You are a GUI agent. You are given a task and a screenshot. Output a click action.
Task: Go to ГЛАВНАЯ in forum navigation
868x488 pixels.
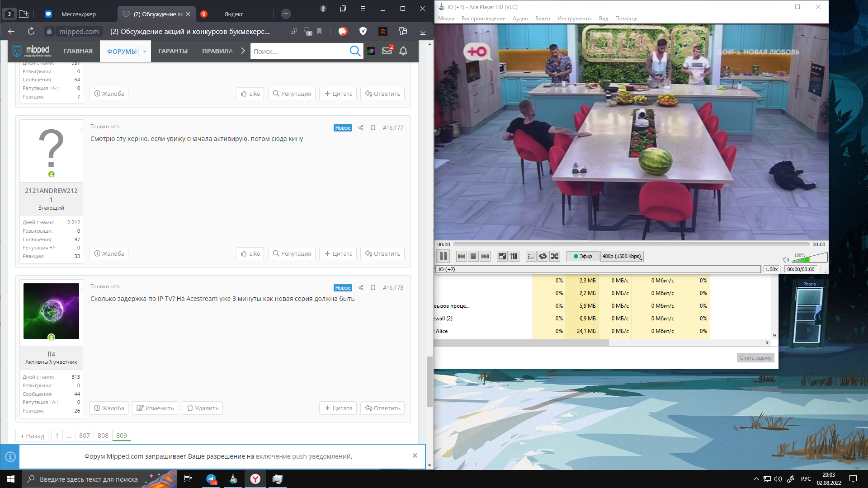[x=78, y=51]
